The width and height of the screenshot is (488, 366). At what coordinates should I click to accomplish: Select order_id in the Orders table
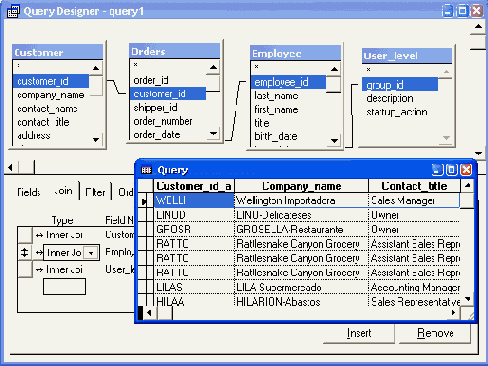151,80
